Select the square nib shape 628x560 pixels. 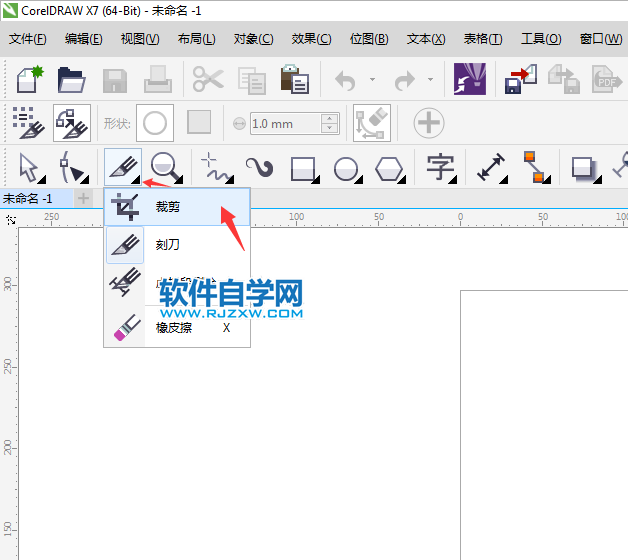[x=199, y=122]
